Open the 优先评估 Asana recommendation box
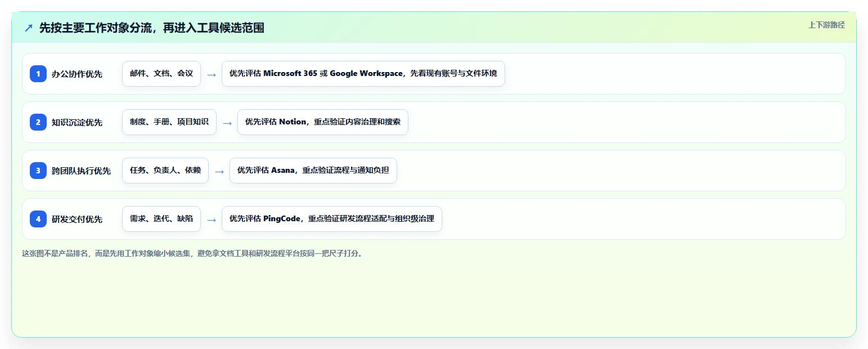The height and width of the screenshot is (349, 868). (313, 171)
